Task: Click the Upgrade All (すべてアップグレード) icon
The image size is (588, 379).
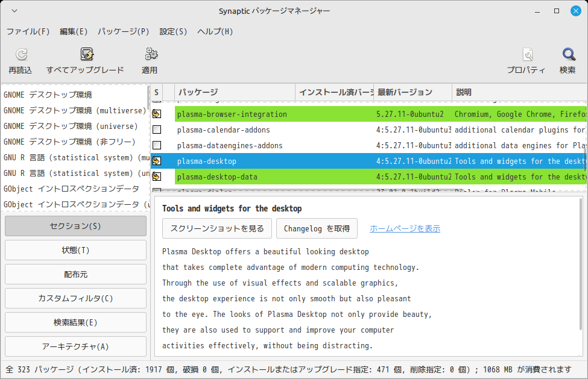Action: click(85, 55)
